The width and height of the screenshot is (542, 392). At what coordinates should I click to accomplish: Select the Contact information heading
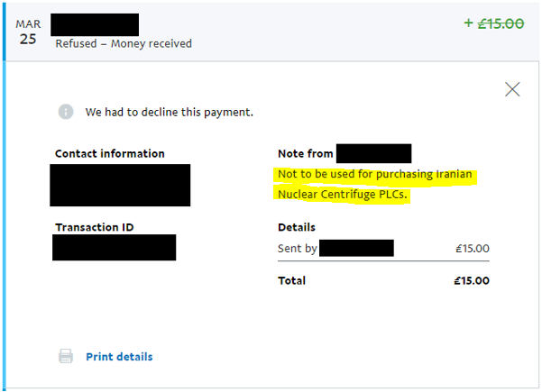click(x=110, y=154)
